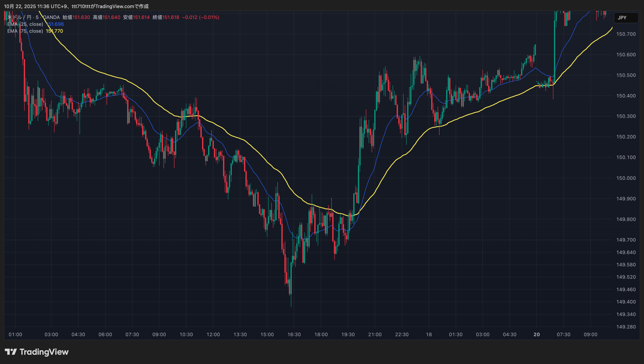Click the 16:30 label on time axis
Image resolution: width=644 pixels, height=364 pixels.
(x=294, y=334)
